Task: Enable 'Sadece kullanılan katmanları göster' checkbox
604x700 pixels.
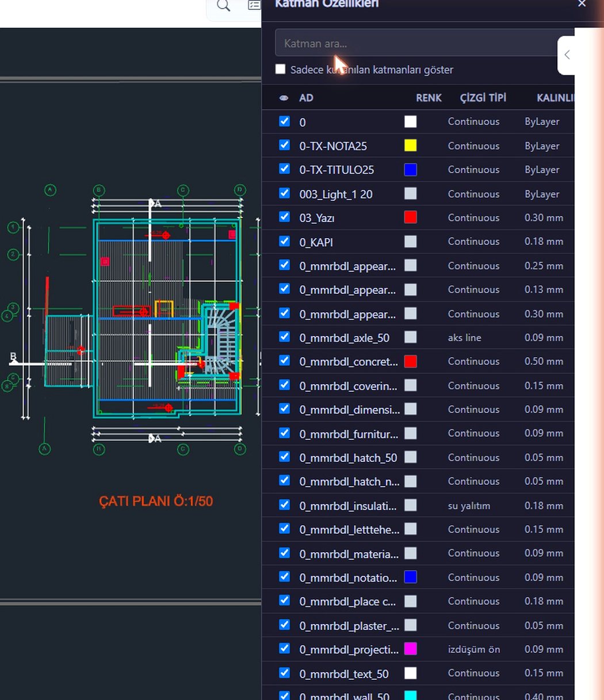Action: (x=280, y=69)
